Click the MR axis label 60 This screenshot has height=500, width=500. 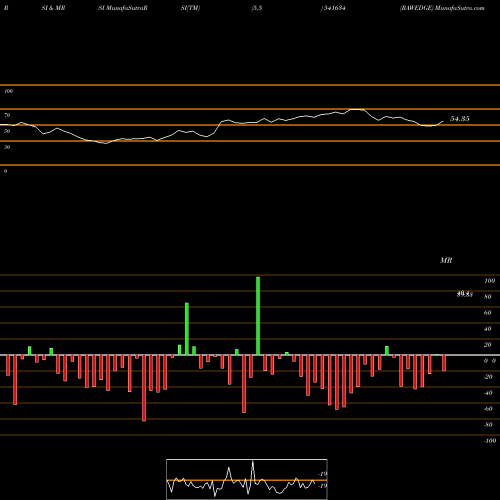(488, 313)
